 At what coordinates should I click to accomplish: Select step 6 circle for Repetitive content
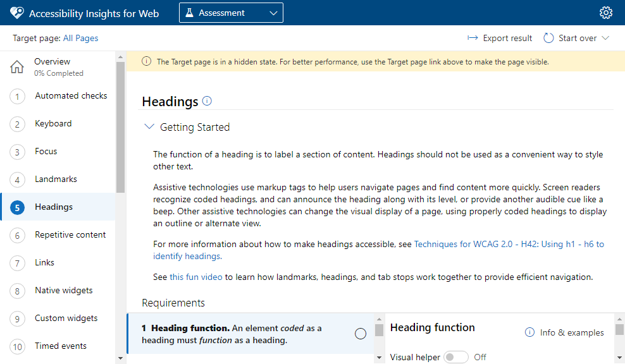(17, 235)
